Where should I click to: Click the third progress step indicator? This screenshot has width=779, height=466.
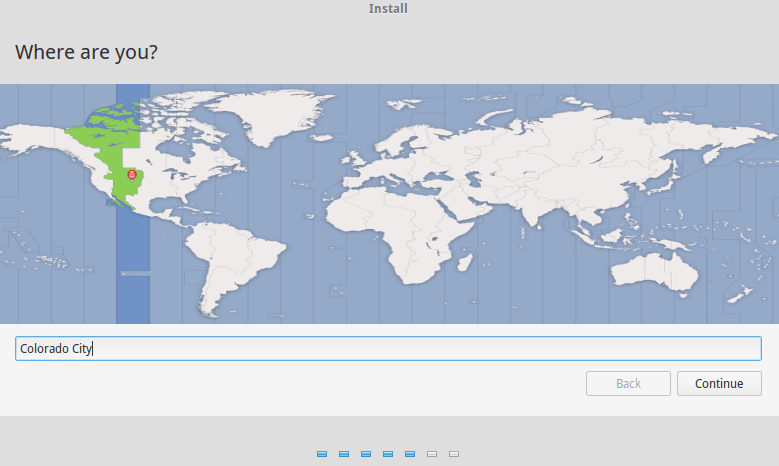(366, 454)
